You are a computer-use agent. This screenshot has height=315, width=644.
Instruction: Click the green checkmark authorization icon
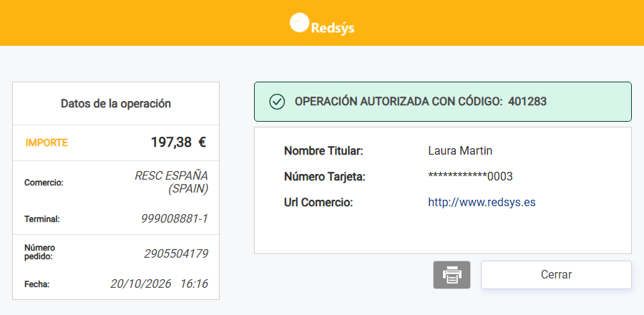coord(277,102)
